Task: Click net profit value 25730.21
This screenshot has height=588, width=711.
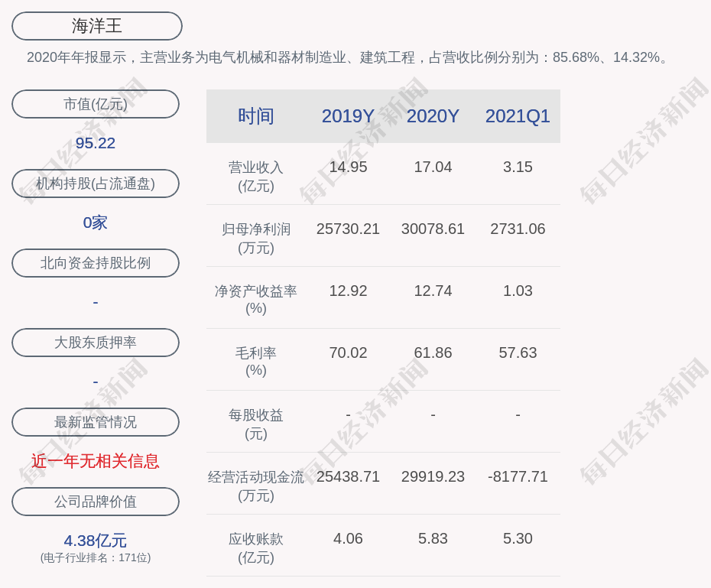Action: [x=348, y=229]
